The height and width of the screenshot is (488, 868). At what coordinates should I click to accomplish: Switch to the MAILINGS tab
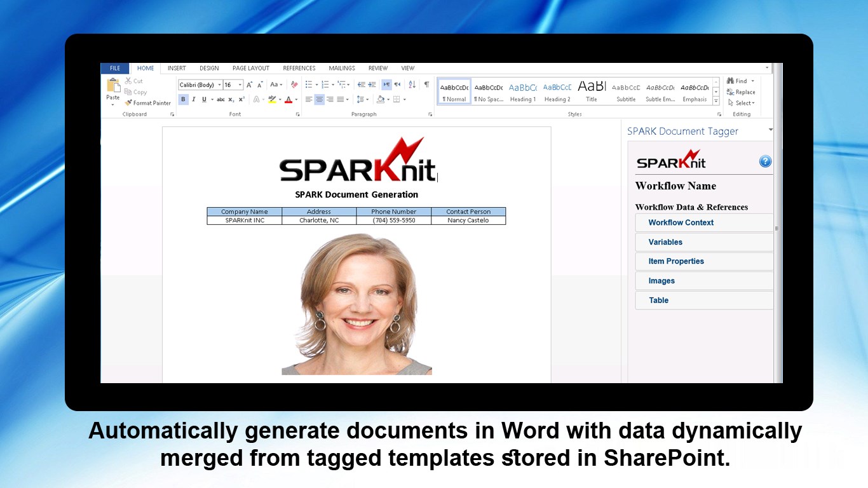(x=342, y=69)
